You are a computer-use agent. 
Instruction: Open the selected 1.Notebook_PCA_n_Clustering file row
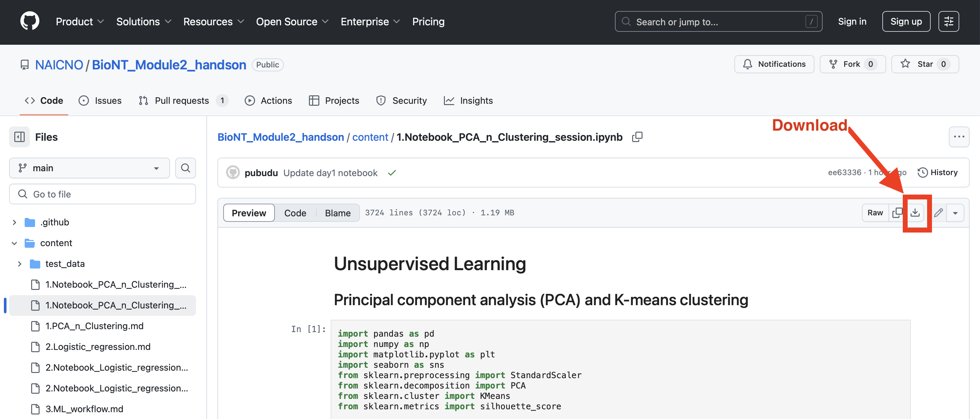coord(102,305)
